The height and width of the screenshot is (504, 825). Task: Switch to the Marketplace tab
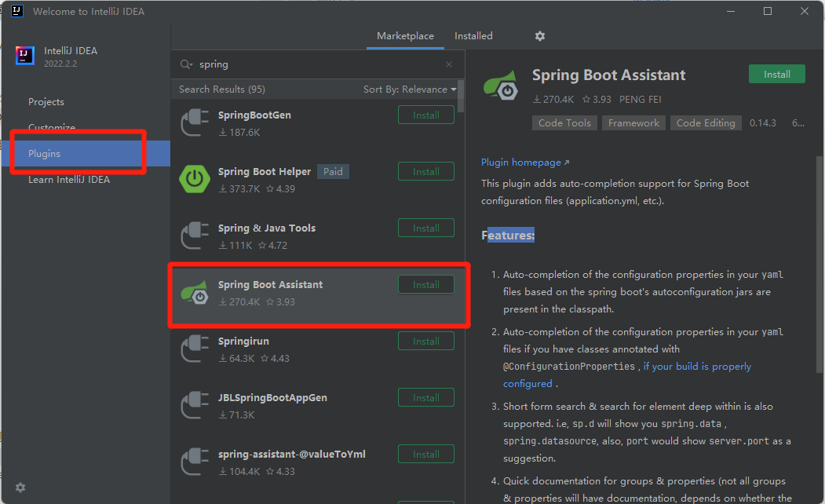click(x=405, y=36)
